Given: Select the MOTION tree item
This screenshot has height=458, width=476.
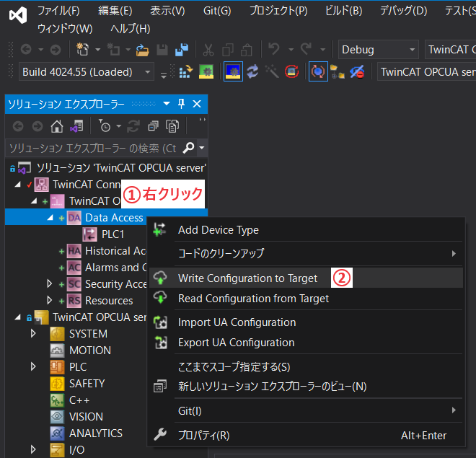Looking at the screenshot, I should [x=90, y=351].
